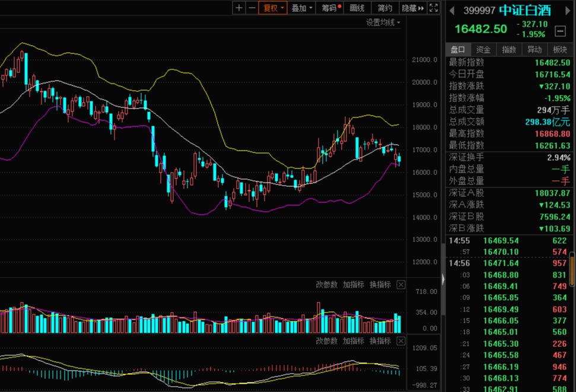The height and width of the screenshot is (392, 576).
Task: Click the tick list scrollbar thumb
Action: [x=572, y=269]
